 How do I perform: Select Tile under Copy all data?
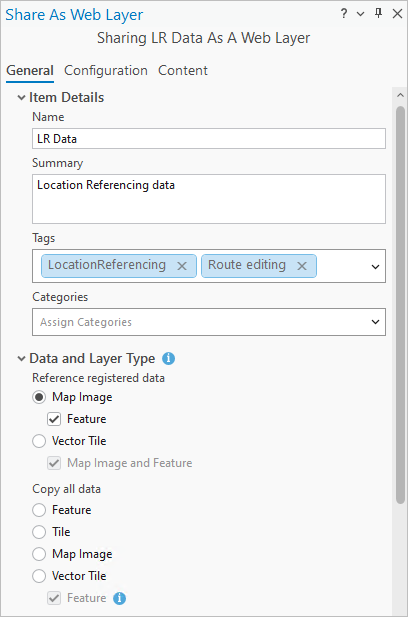[39, 532]
